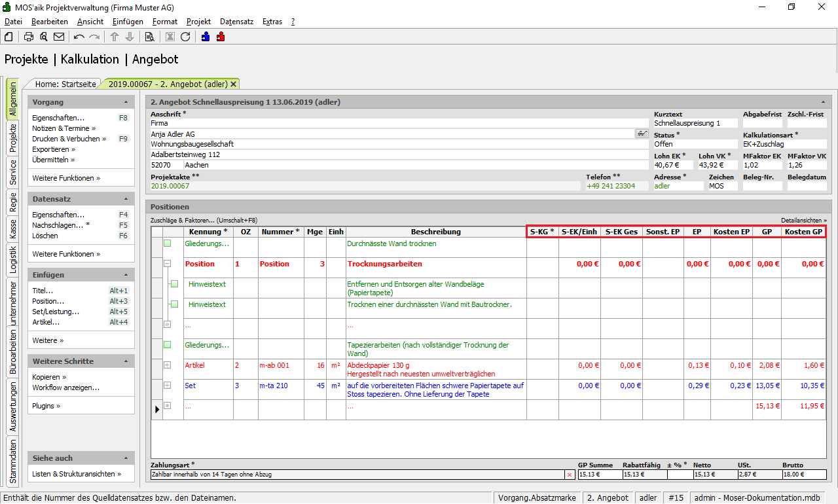Click the envelope email icon
838x504 pixels.
[x=59, y=37]
